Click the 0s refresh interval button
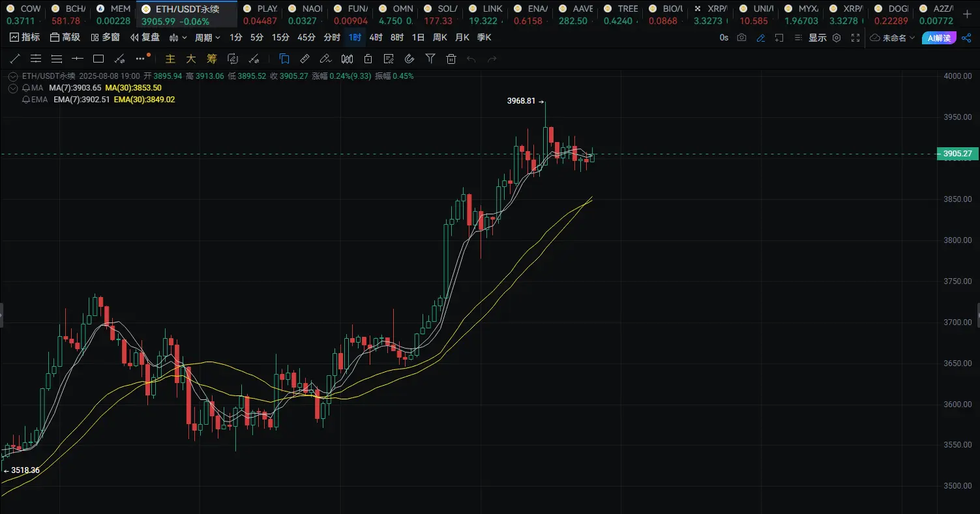The width and height of the screenshot is (980, 514). point(724,38)
